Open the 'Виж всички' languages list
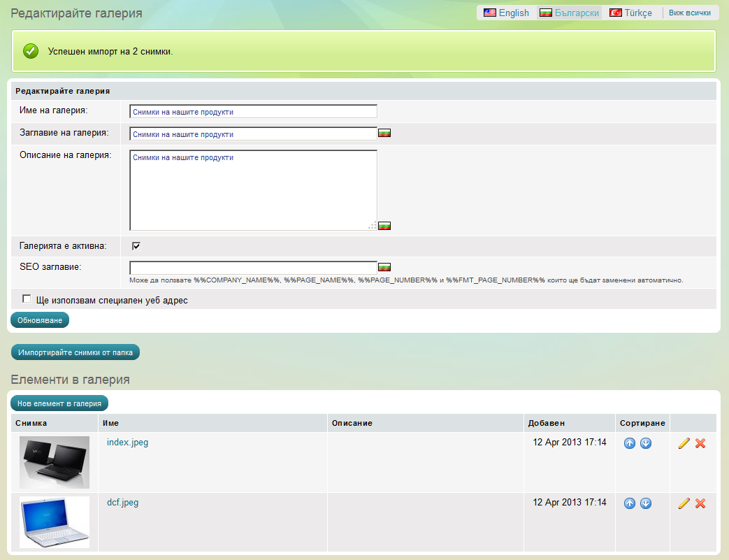The height and width of the screenshot is (560, 729). [x=689, y=13]
